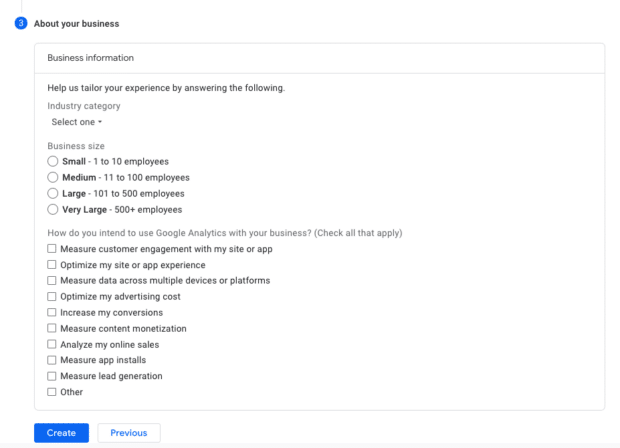The image size is (620, 448).
Task: Click the About your business heading
Action: (x=78, y=23)
